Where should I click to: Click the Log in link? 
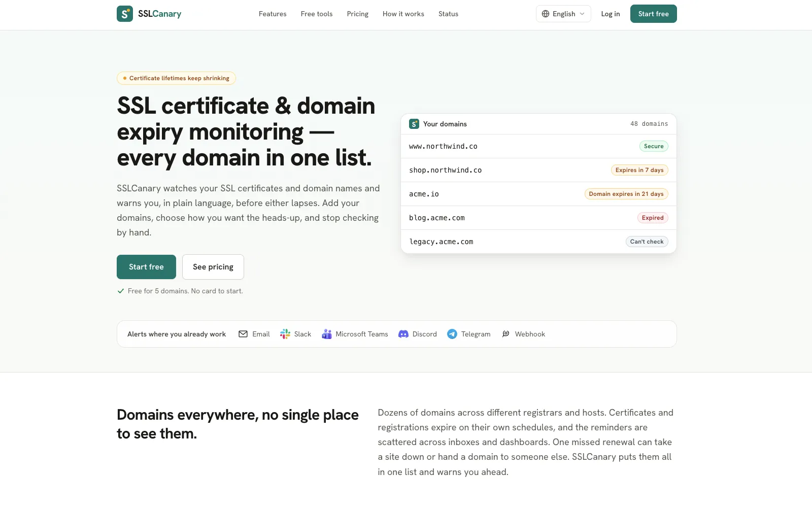point(611,14)
